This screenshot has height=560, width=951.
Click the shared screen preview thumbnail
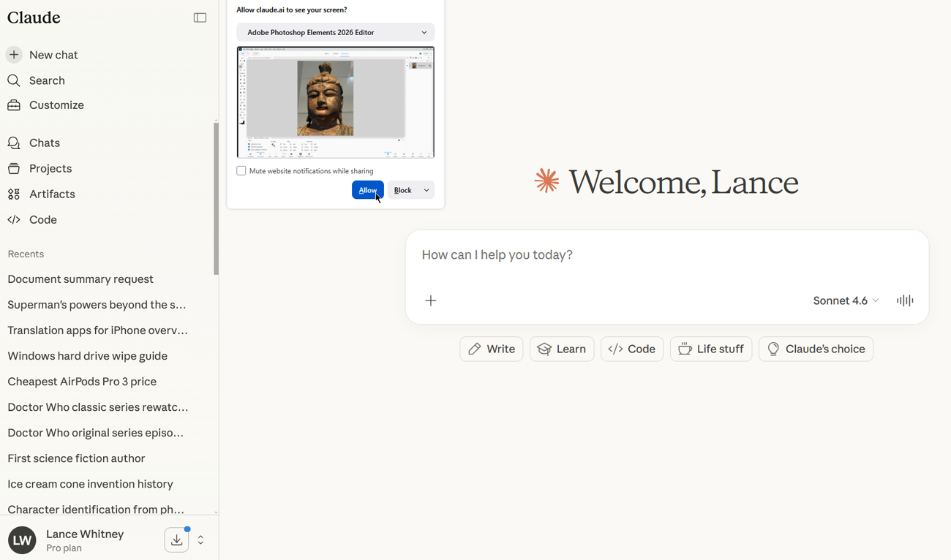335,102
